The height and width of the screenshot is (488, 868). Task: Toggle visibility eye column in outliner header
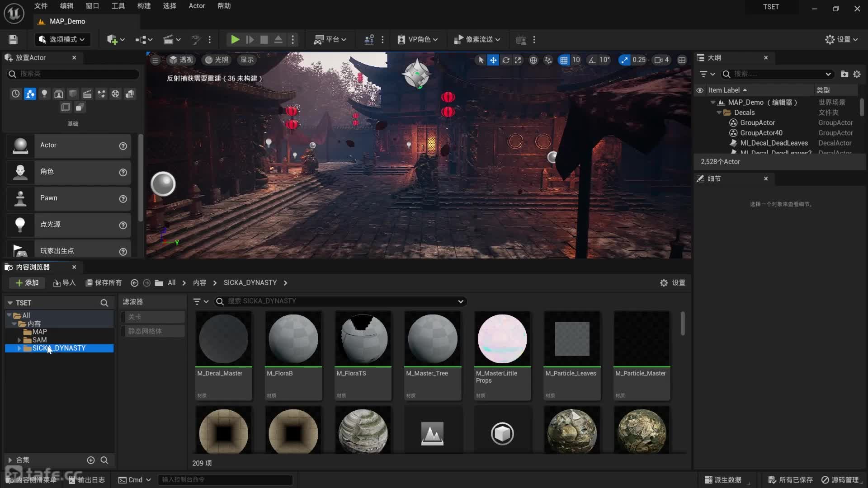[x=700, y=90]
